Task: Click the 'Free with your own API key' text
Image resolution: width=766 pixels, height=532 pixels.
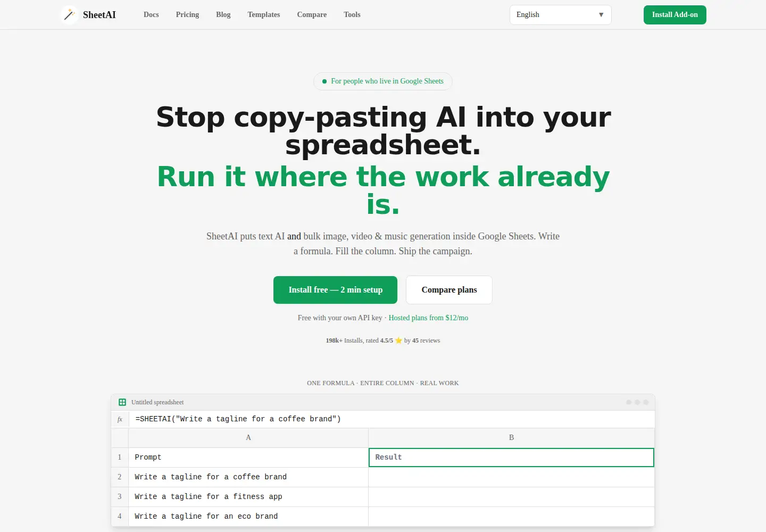Action: (340, 318)
